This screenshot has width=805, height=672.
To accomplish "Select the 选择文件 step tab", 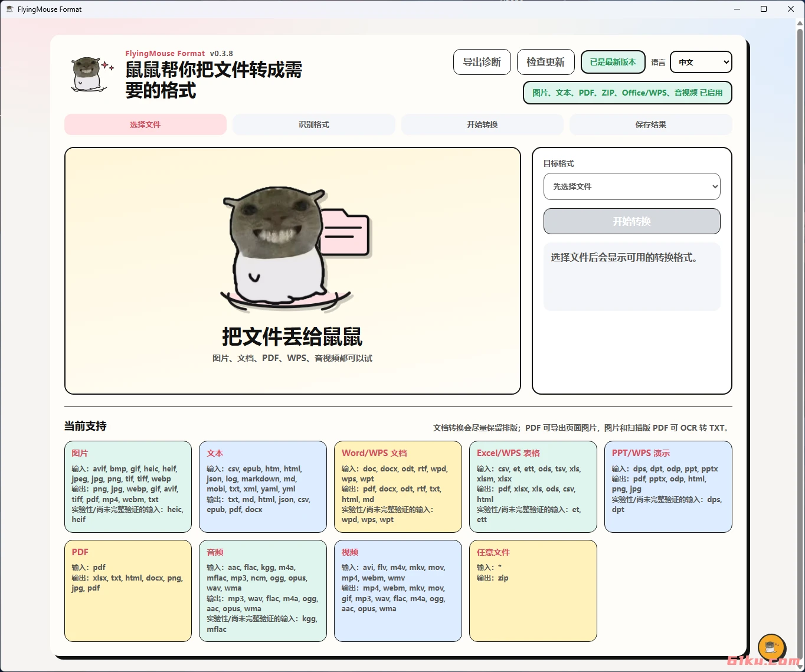I will coord(145,124).
